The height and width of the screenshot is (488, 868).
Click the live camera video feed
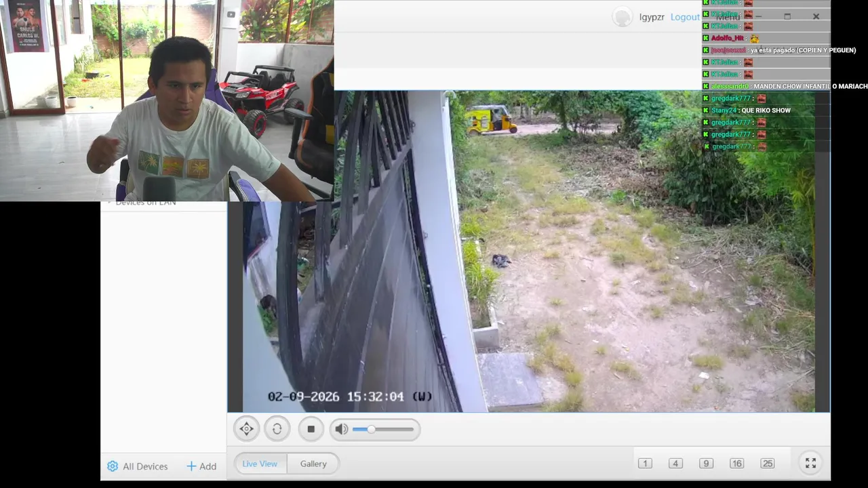click(x=529, y=251)
